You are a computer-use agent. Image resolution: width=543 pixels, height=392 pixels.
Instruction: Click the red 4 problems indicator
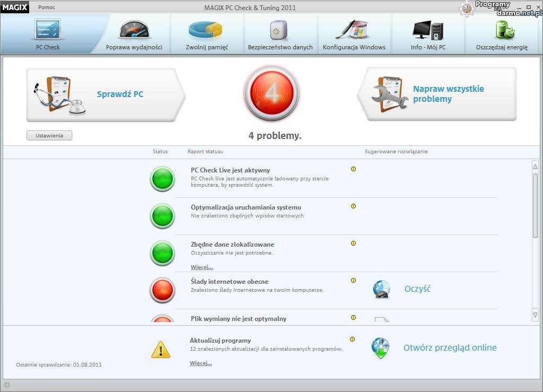click(271, 94)
